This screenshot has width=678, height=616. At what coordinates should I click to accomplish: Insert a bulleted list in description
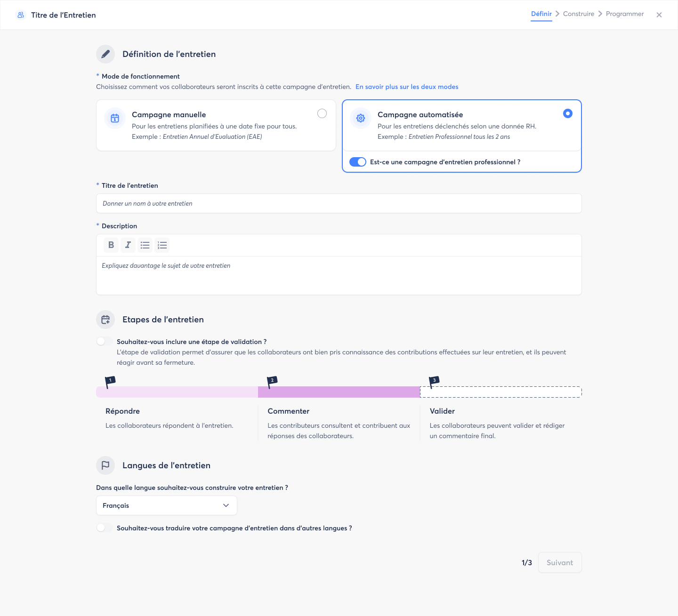coord(145,245)
